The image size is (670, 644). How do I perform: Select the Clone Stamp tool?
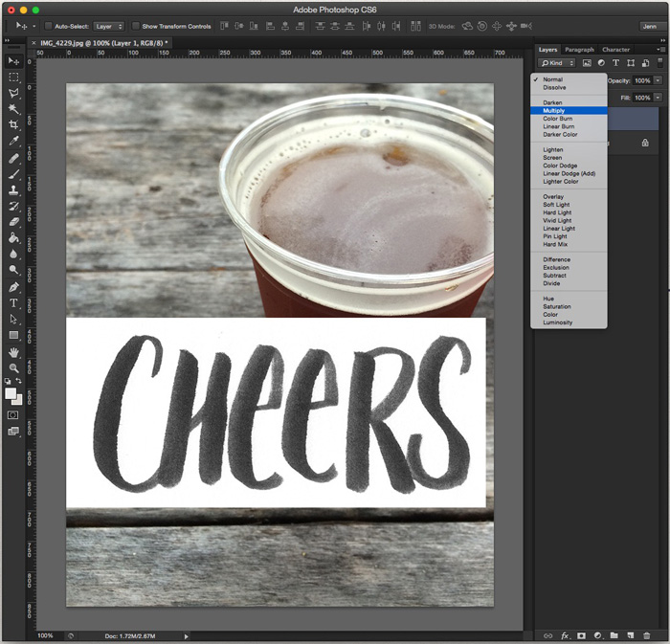(13, 190)
